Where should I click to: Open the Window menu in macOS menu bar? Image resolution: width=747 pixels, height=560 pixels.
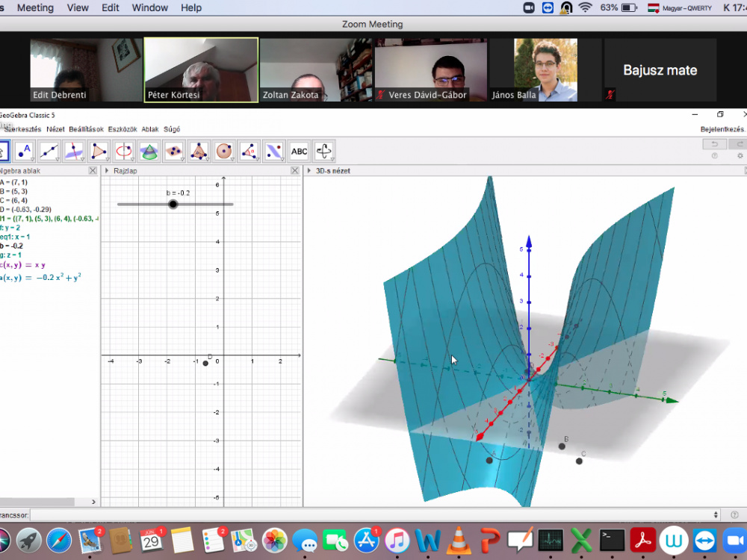pos(149,7)
